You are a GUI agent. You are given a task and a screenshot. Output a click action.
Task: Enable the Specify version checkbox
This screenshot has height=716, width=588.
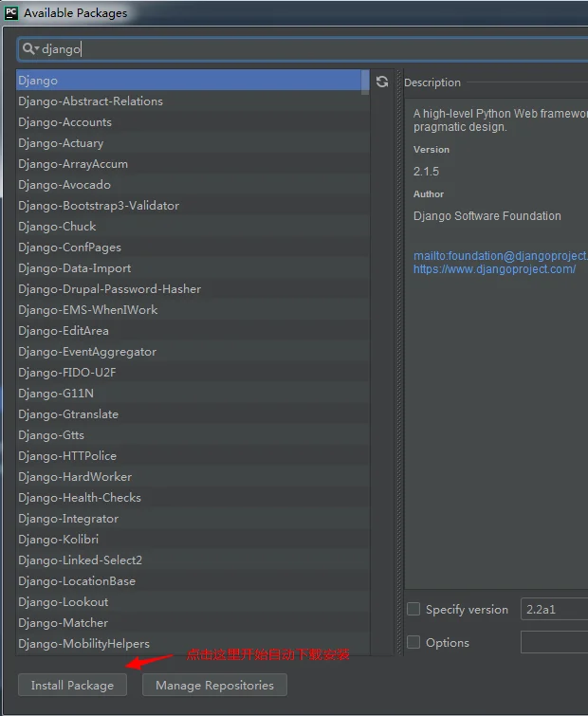413,609
